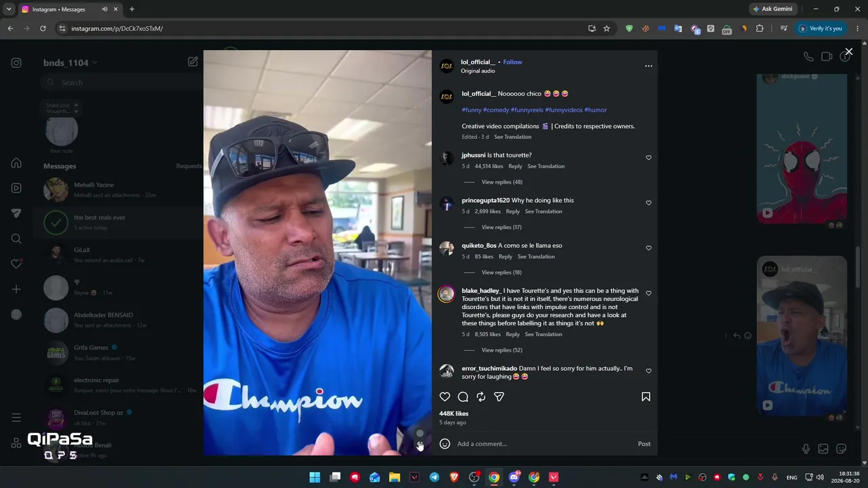Like blake_hadley_'s comment
The image size is (868, 488).
pos(648,293)
